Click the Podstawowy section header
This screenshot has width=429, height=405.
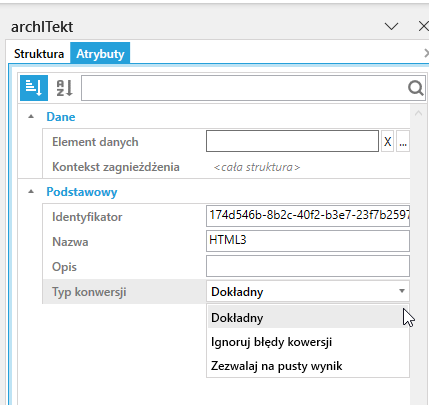[82, 192]
